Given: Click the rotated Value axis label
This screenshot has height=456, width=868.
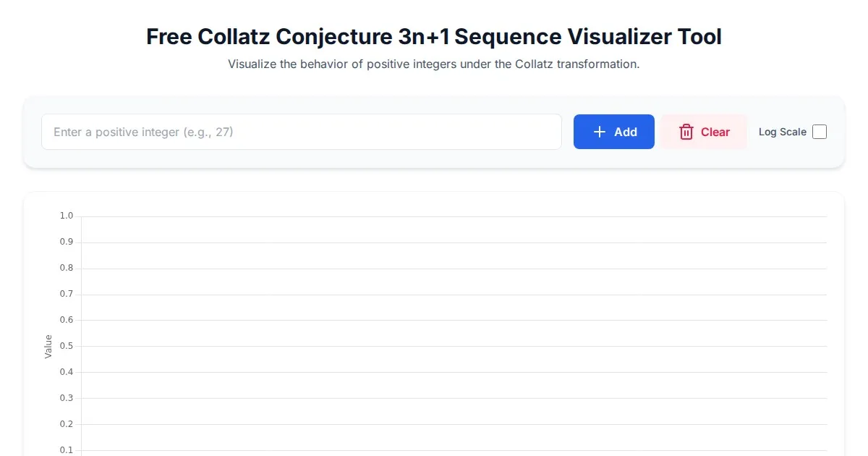Looking at the screenshot, I should coord(48,346).
